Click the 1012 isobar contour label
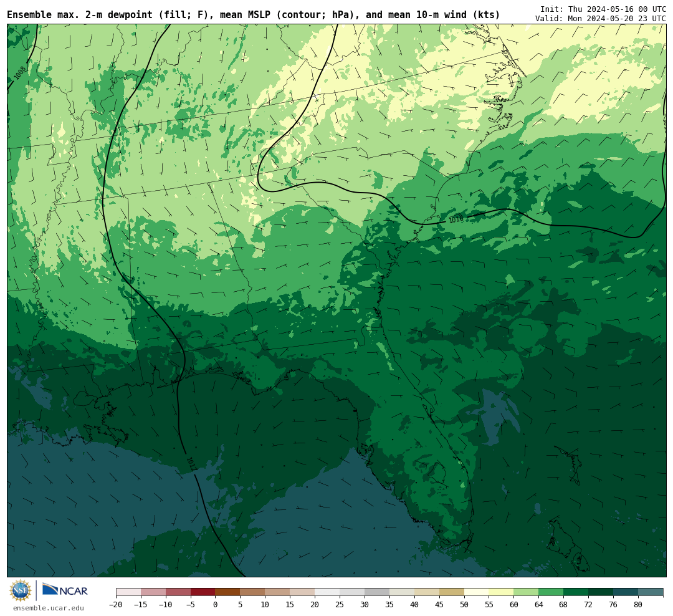This screenshot has height=616, width=673. [191, 463]
